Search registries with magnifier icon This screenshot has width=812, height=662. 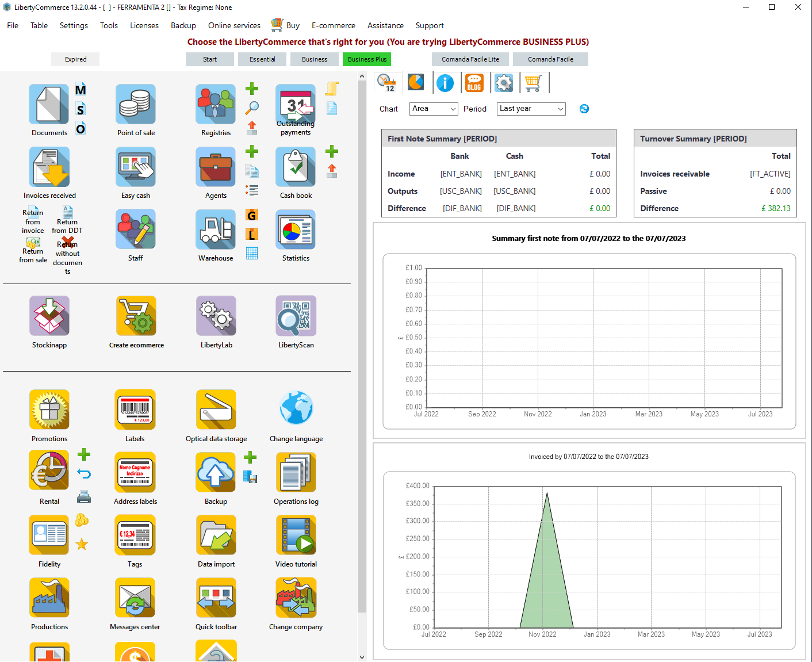point(252,108)
